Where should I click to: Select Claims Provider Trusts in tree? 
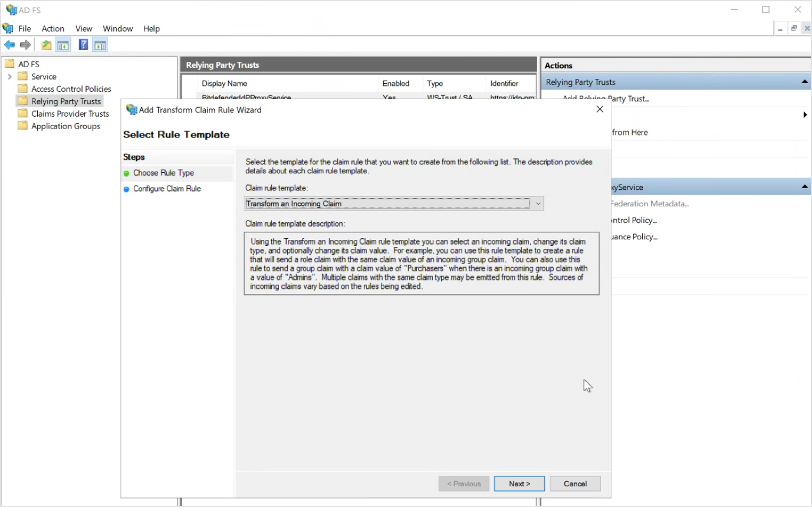70,113
